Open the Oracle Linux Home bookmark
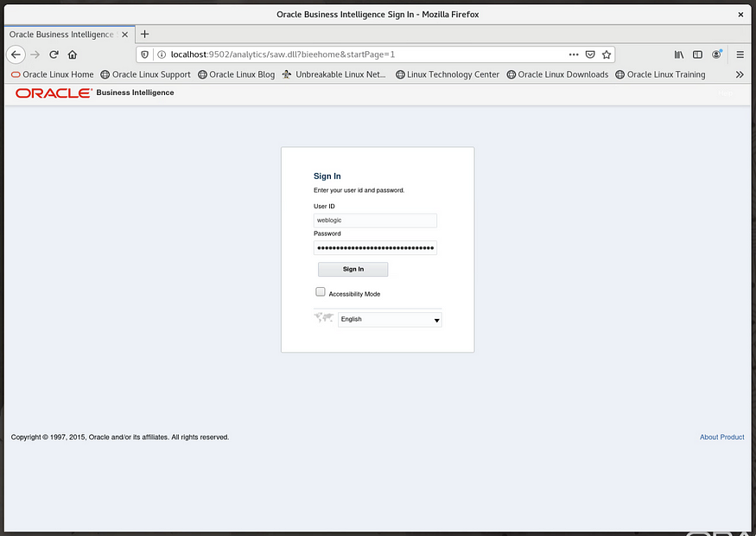The image size is (756, 536). [x=53, y=74]
